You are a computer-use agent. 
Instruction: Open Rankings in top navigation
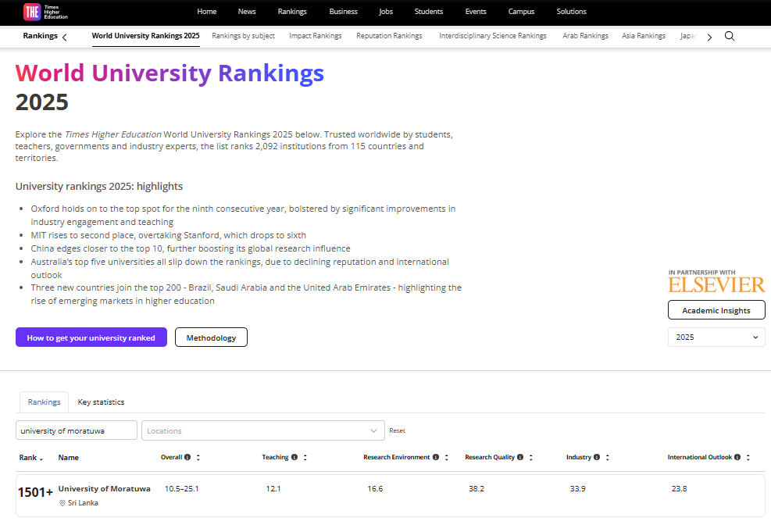(292, 12)
